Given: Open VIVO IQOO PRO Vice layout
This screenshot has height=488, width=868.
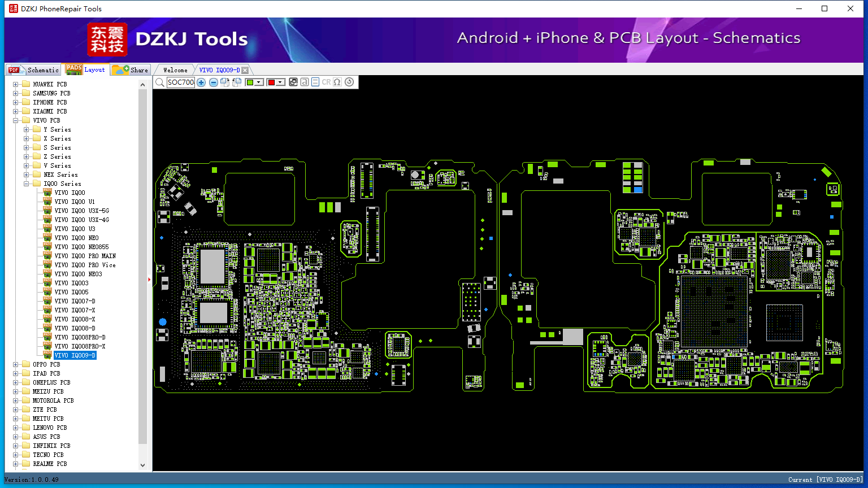Looking at the screenshot, I should pyautogui.click(x=85, y=265).
